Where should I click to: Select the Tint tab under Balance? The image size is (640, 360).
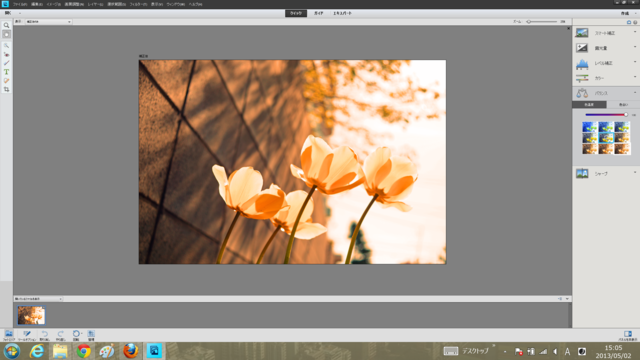point(623,104)
